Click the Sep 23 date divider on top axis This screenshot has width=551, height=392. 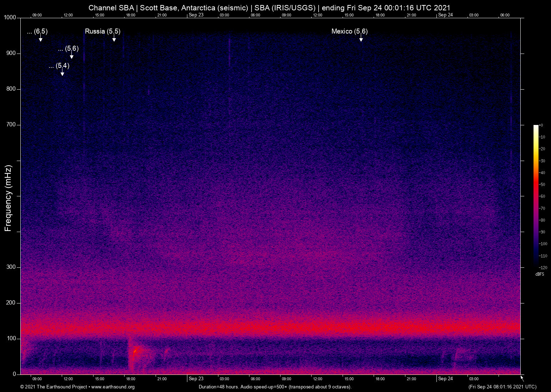point(197,15)
